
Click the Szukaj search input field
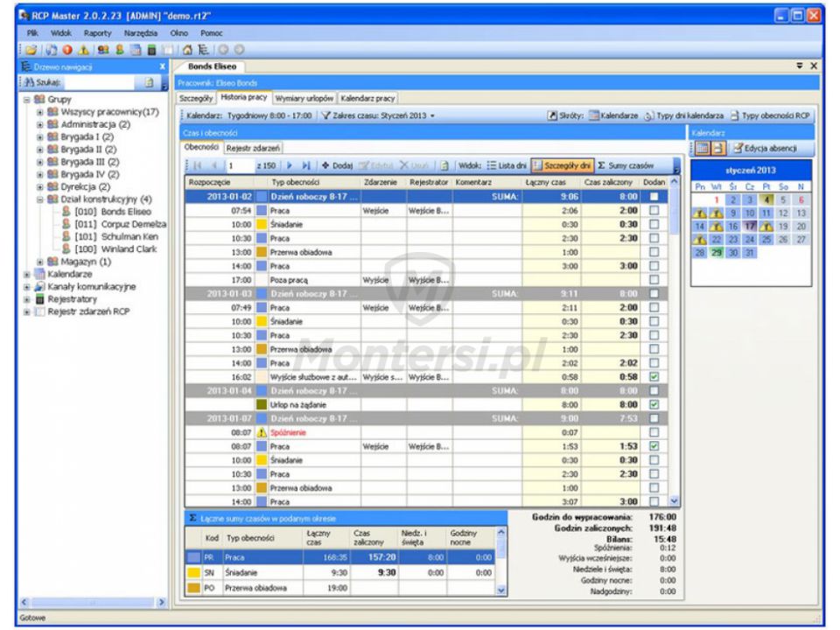click(99, 82)
